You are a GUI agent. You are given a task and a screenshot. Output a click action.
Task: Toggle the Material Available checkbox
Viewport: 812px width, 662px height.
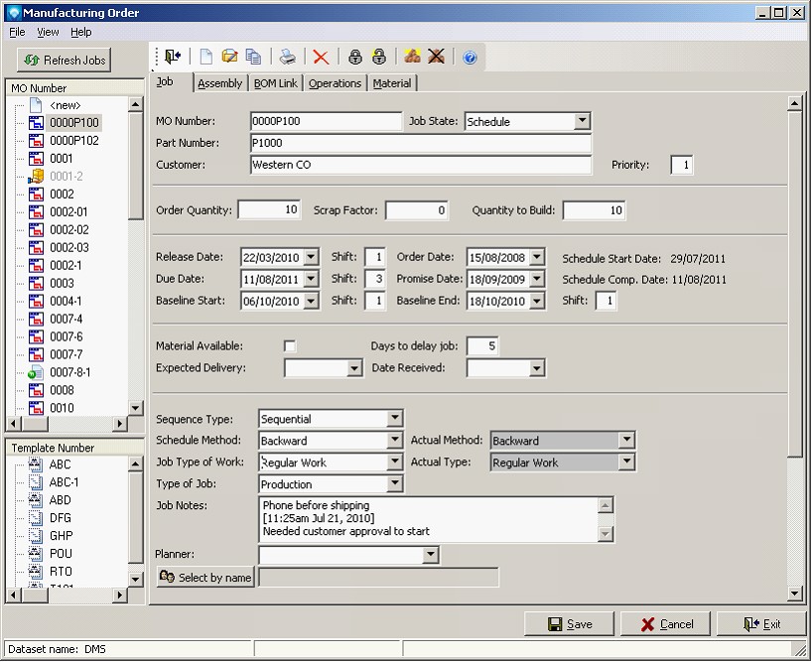pos(290,345)
